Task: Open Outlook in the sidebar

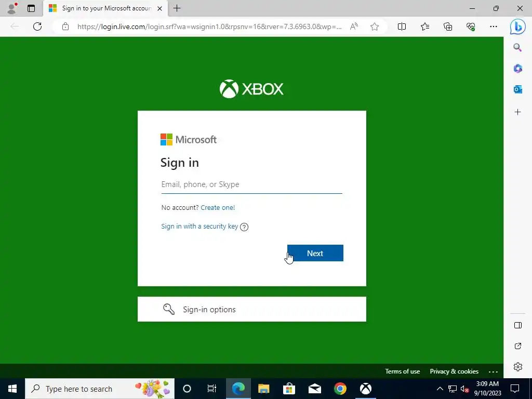Action: tap(517, 89)
